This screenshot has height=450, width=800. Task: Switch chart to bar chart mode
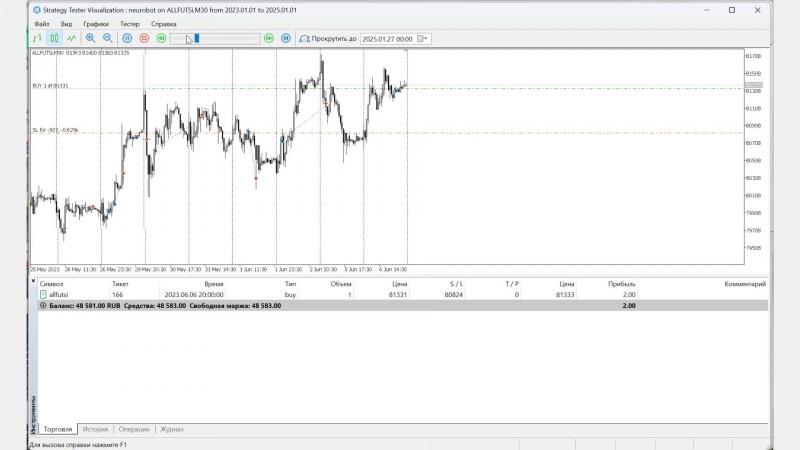(37, 38)
